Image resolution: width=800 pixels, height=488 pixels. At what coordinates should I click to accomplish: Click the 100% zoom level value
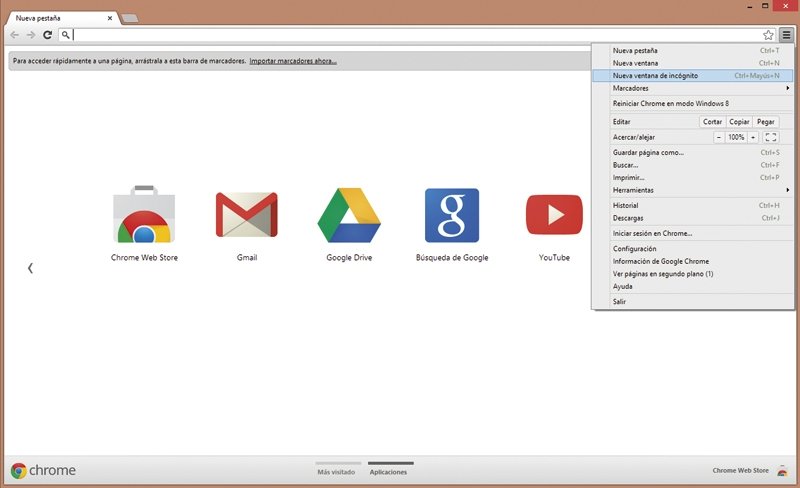coord(736,137)
